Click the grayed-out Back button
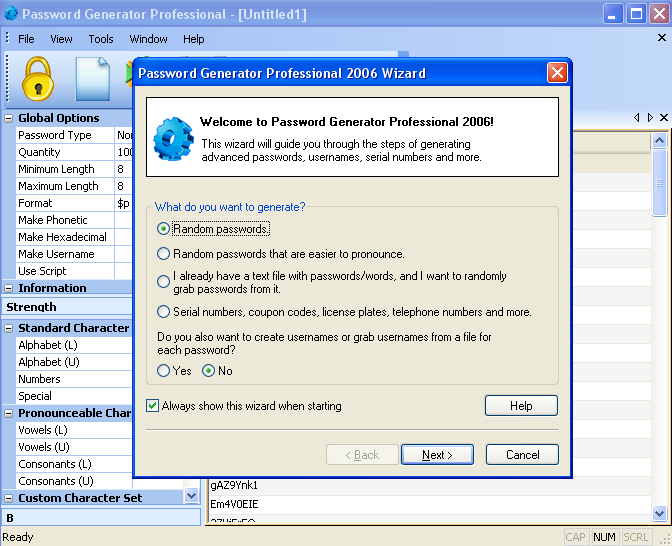The height and width of the screenshot is (546, 672). (362, 454)
